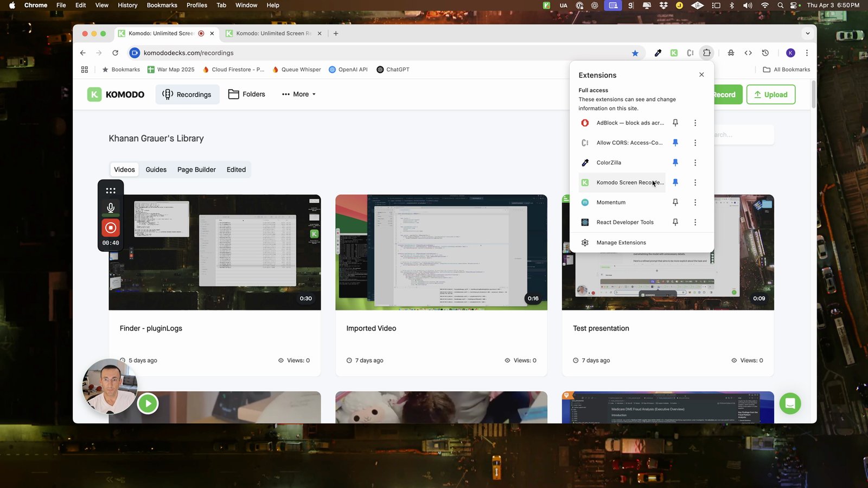Open the ChatGPT bookmark
The width and height of the screenshot is (868, 488).
[393, 69]
